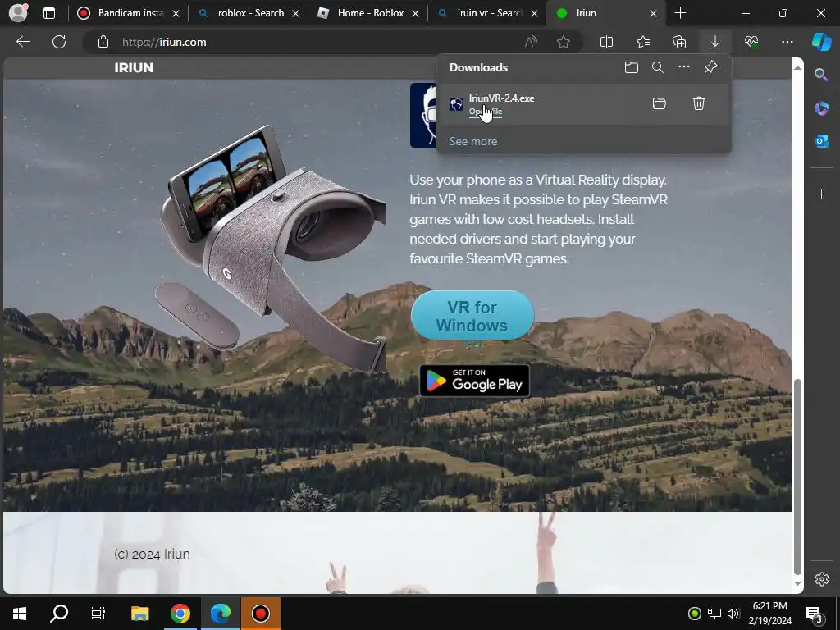The width and height of the screenshot is (840, 630).
Task: Open a new tab
Action: [680, 13]
